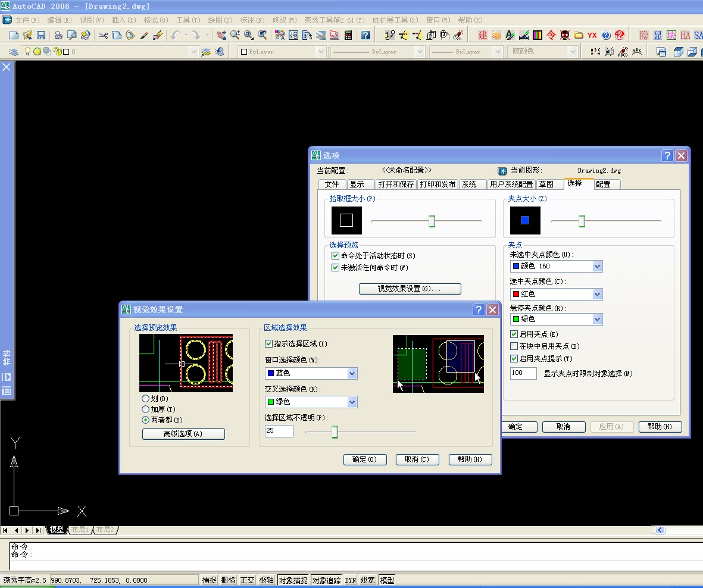Click the 夹点大小 slider handle
Image resolution: width=703 pixels, height=588 pixels.
point(582,221)
